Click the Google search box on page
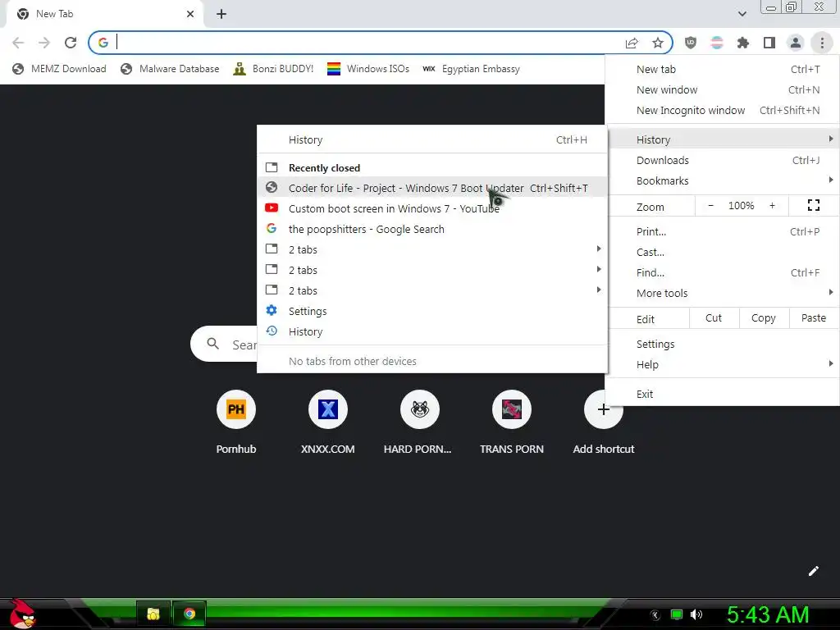Screen dimensions: 840x630 point(224,344)
